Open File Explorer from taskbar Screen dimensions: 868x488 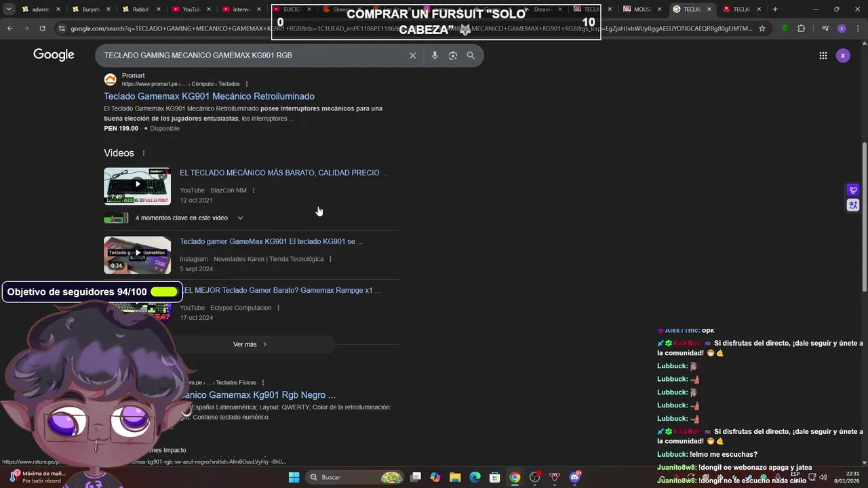[x=455, y=477]
